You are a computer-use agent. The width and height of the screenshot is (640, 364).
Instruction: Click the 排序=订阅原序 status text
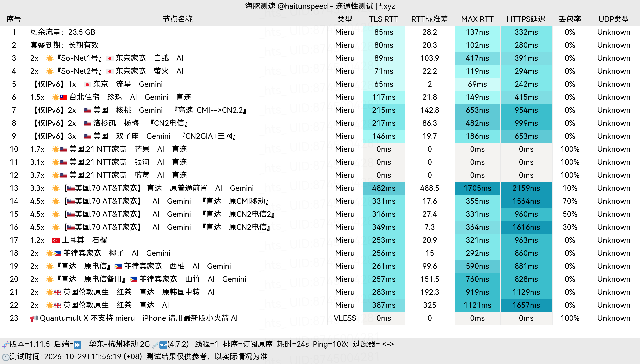pos(248,344)
